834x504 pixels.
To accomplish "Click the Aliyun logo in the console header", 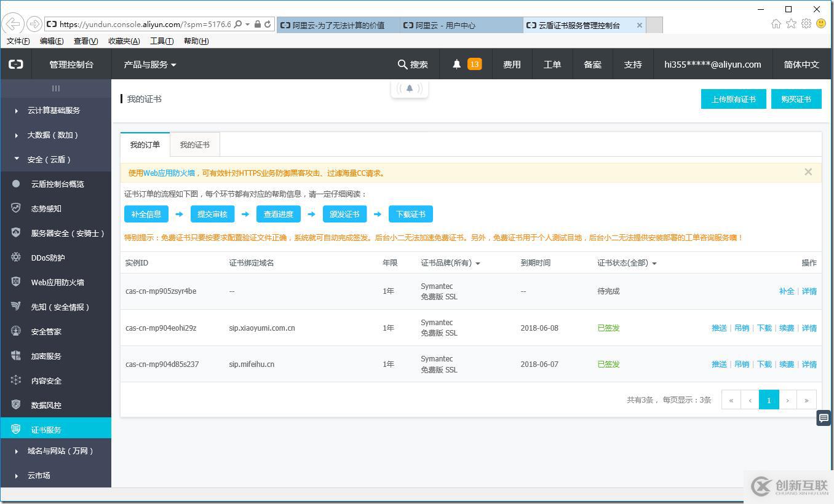I will (x=16, y=64).
